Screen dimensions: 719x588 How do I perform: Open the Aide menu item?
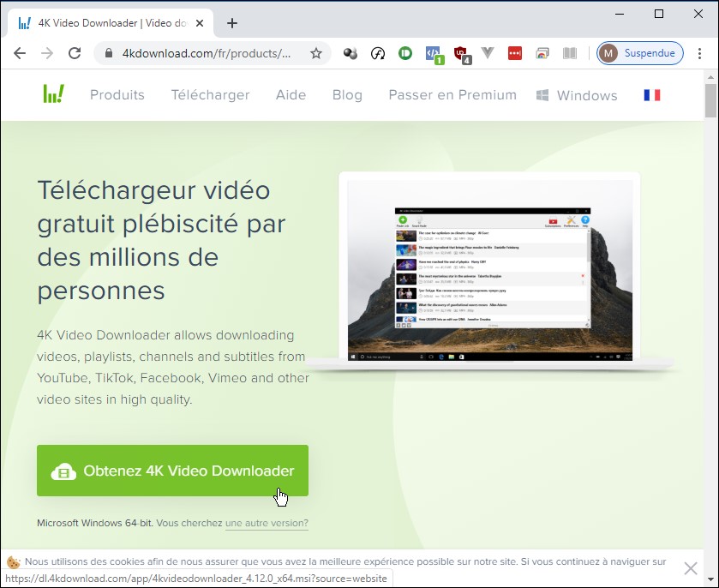point(291,95)
